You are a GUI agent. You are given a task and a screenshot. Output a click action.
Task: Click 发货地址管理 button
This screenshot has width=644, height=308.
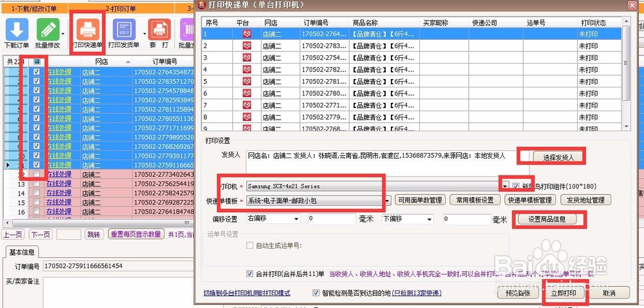[x=585, y=200]
